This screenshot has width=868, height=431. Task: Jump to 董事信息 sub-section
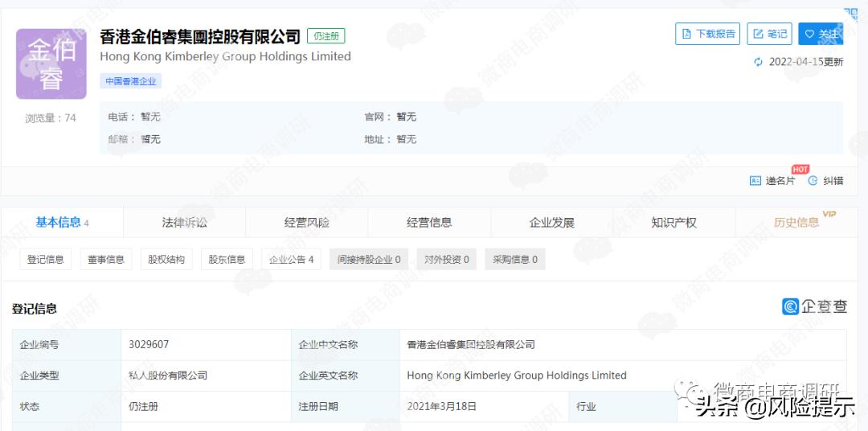[x=106, y=259]
